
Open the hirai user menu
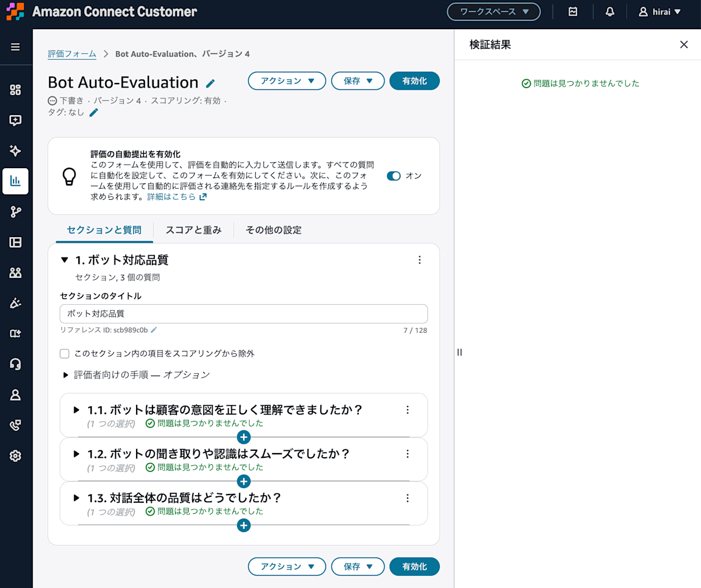(660, 12)
